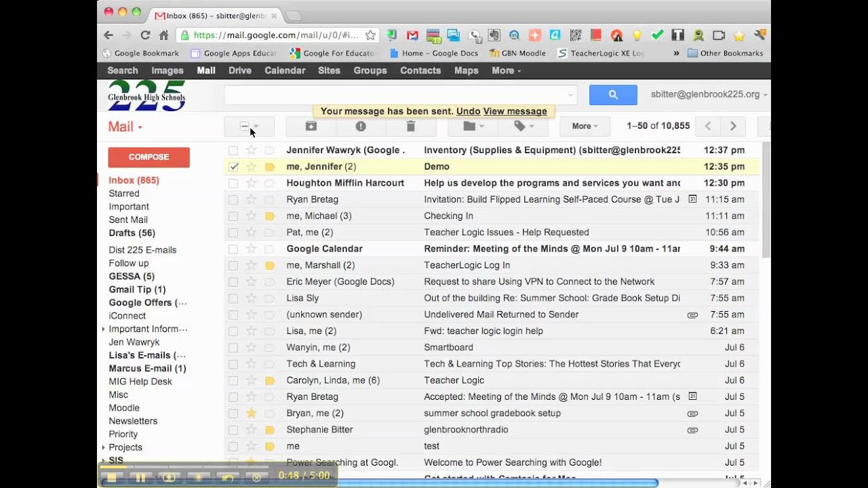Open the wrench browser settings menu
Image resolution: width=868 pixels, height=488 pixels.
759,35
